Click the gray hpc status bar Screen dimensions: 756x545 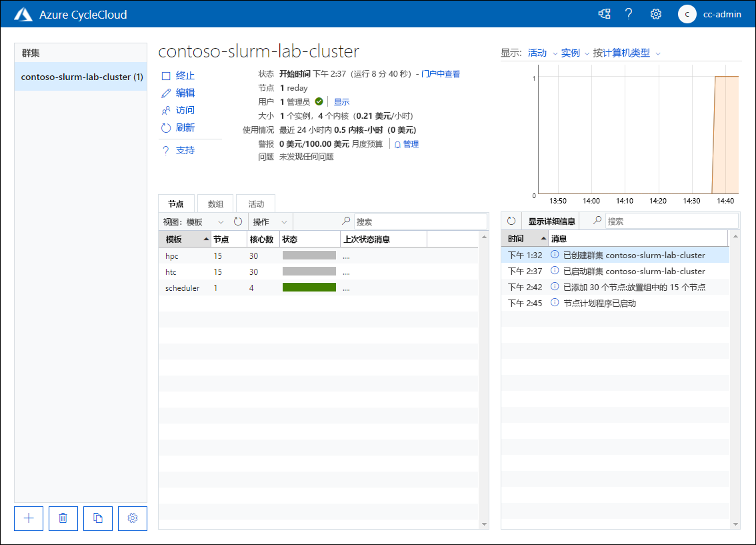point(309,255)
